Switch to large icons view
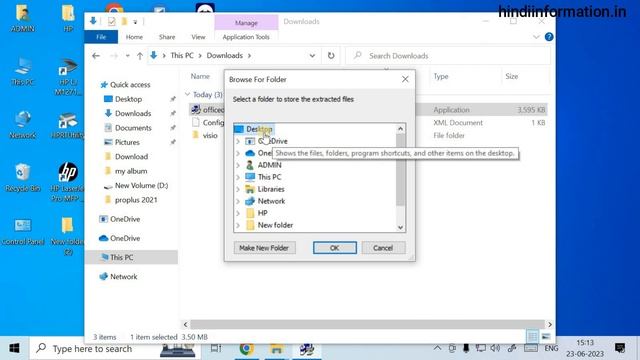The image size is (640, 360). click(x=546, y=336)
